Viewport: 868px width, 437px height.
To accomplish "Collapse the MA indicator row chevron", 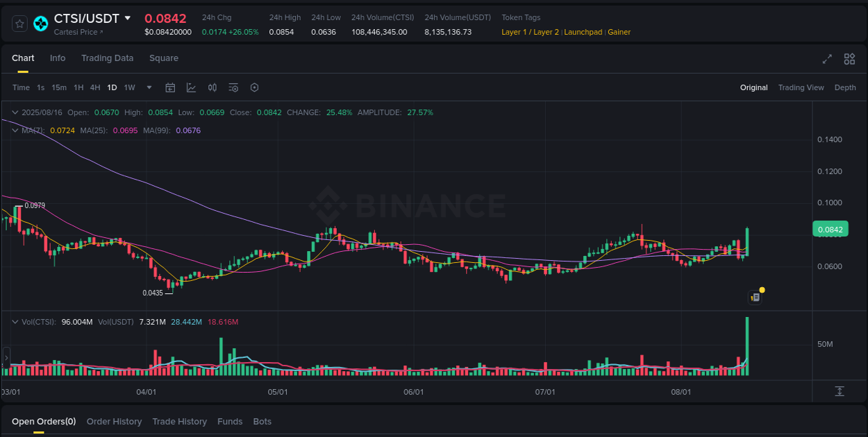I will 14,130.
